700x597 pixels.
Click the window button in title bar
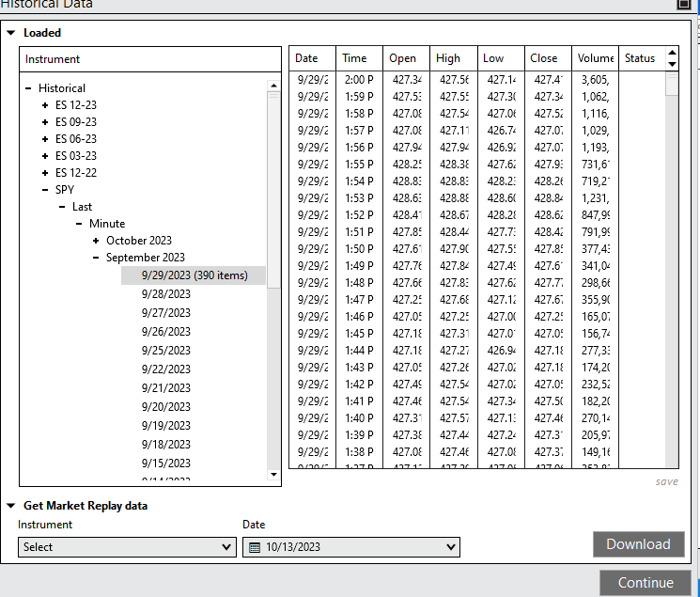coord(683,4)
